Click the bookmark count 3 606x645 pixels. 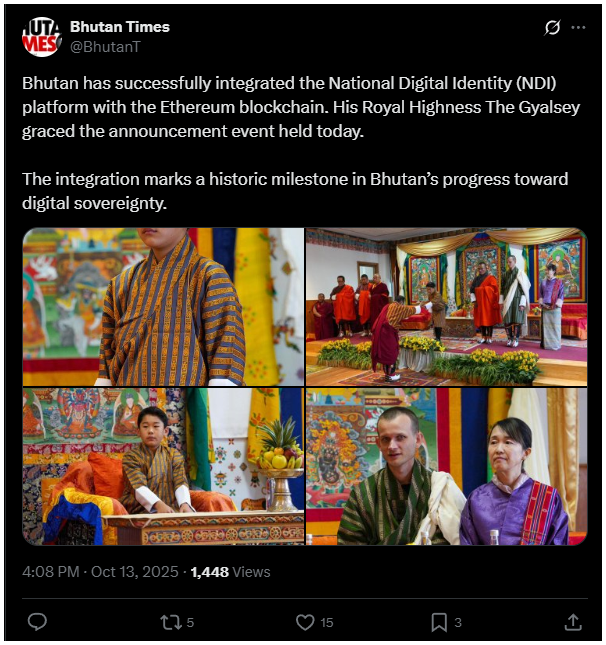458,623
